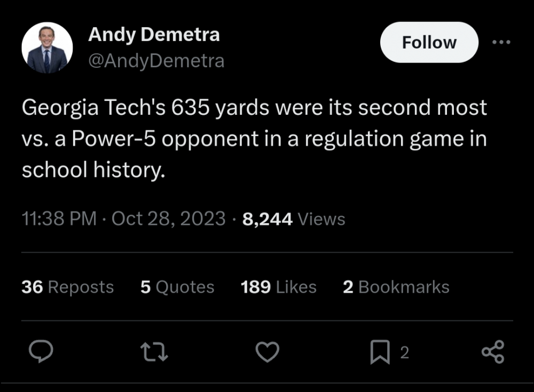View the 8,244 Views analytics
Image resolution: width=534 pixels, height=392 pixels.
pos(294,219)
